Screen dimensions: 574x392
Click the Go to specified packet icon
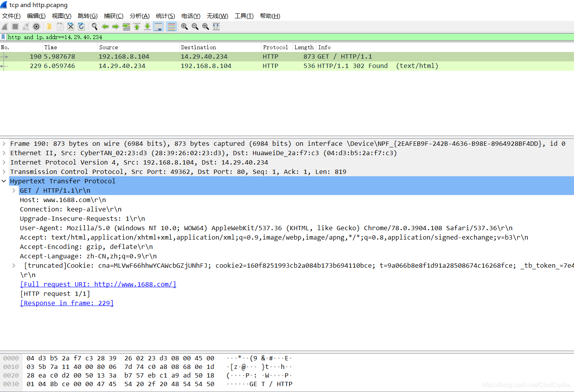[126, 27]
